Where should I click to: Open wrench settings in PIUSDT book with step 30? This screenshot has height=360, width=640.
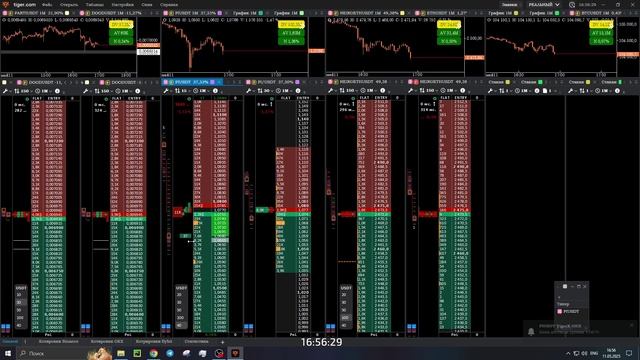click(249, 91)
